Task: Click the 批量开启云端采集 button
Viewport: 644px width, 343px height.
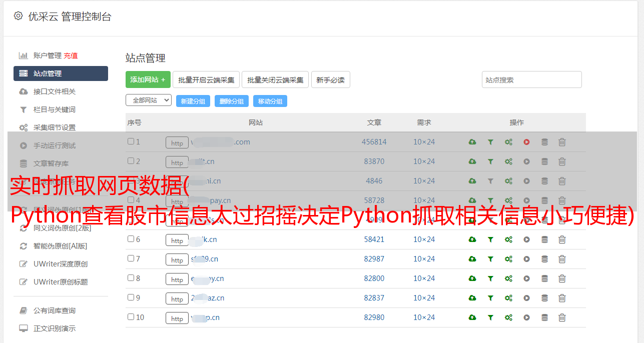Action: coord(206,79)
